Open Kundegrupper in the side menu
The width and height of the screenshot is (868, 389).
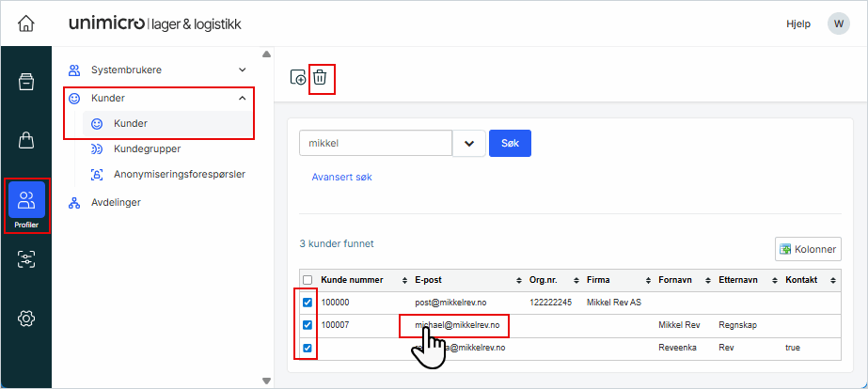click(147, 148)
